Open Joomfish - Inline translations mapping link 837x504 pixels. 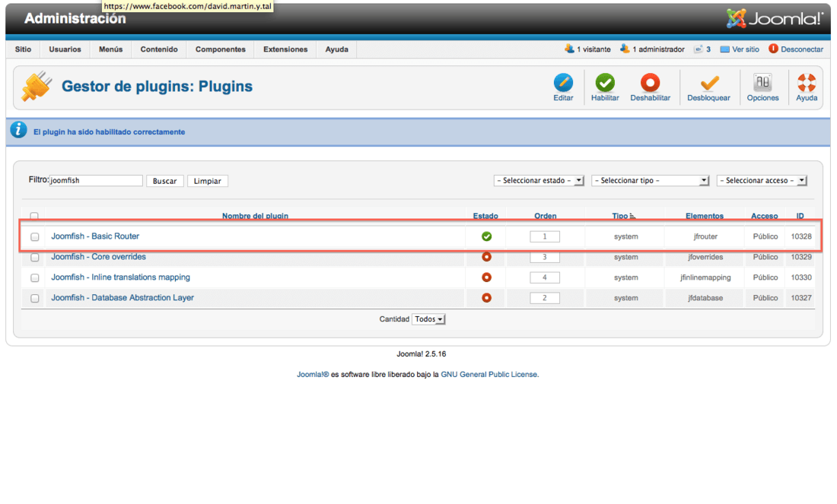pos(121,277)
